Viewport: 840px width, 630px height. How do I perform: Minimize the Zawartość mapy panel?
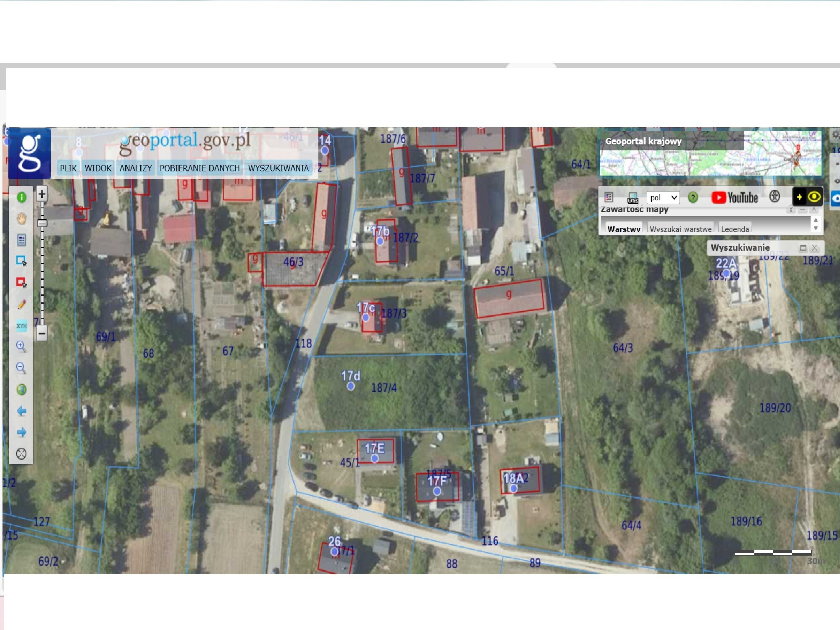click(803, 209)
